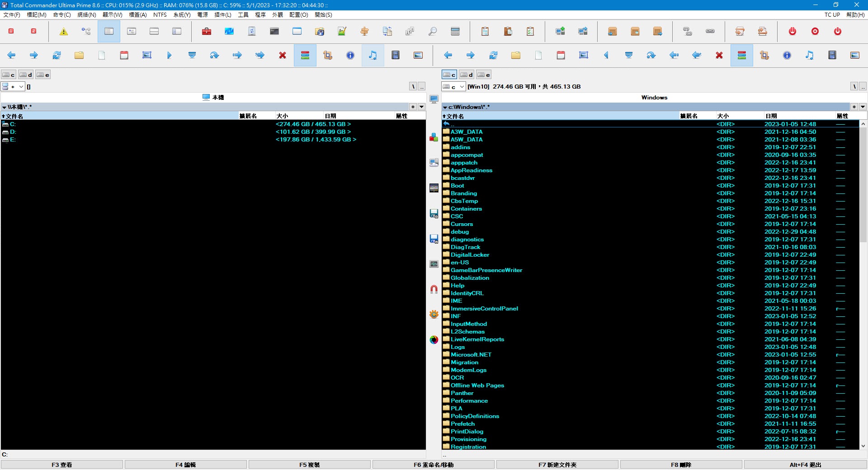Click the arrow before \\本機\*.* path
The image size is (868, 470).
pyautogui.click(x=4, y=108)
